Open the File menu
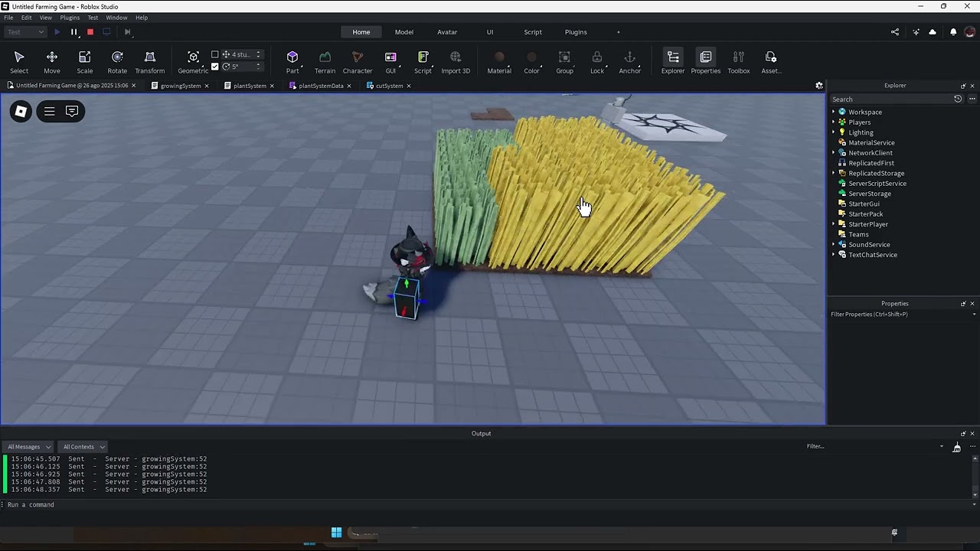Image resolution: width=980 pixels, height=551 pixels. coord(8,18)
